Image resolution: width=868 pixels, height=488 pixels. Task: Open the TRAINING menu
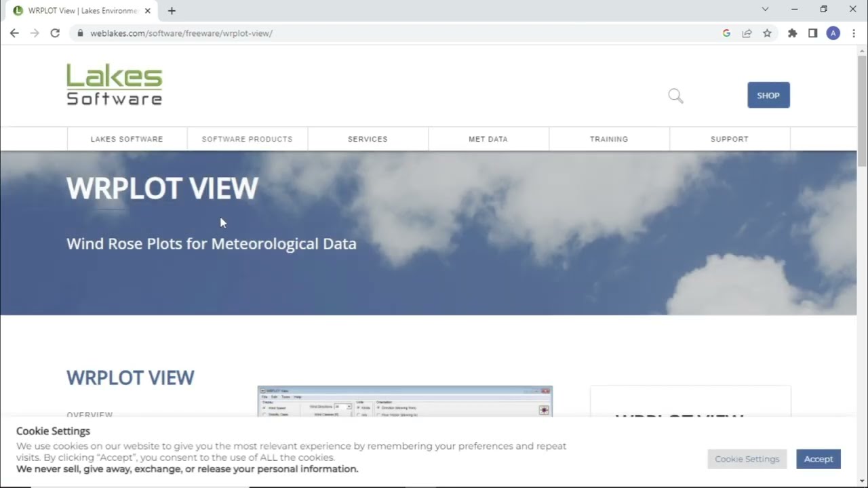609,139
